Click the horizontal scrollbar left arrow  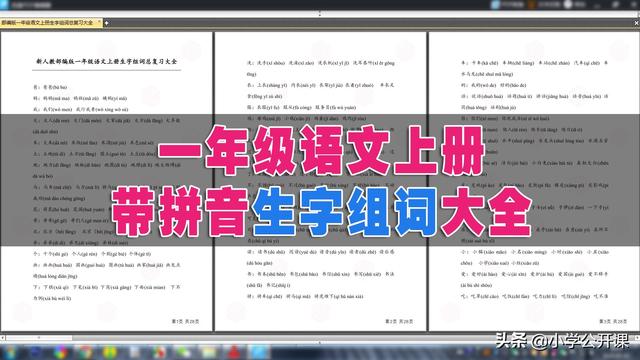2,338
